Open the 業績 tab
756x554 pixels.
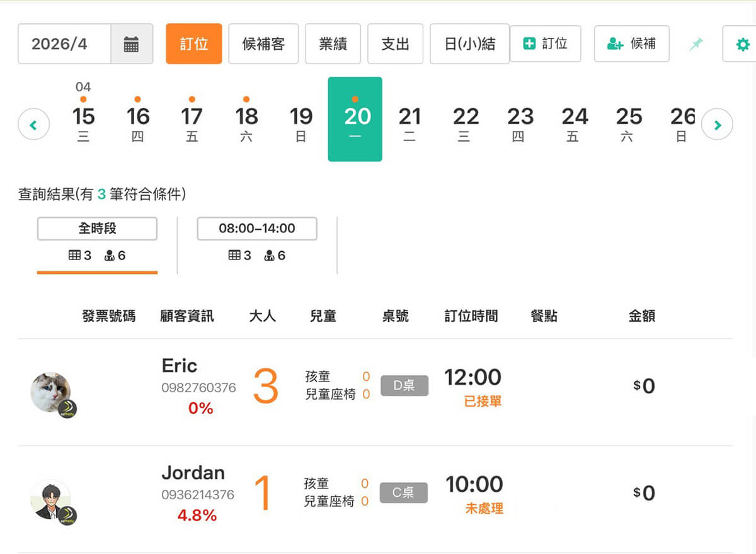(333, 44)
